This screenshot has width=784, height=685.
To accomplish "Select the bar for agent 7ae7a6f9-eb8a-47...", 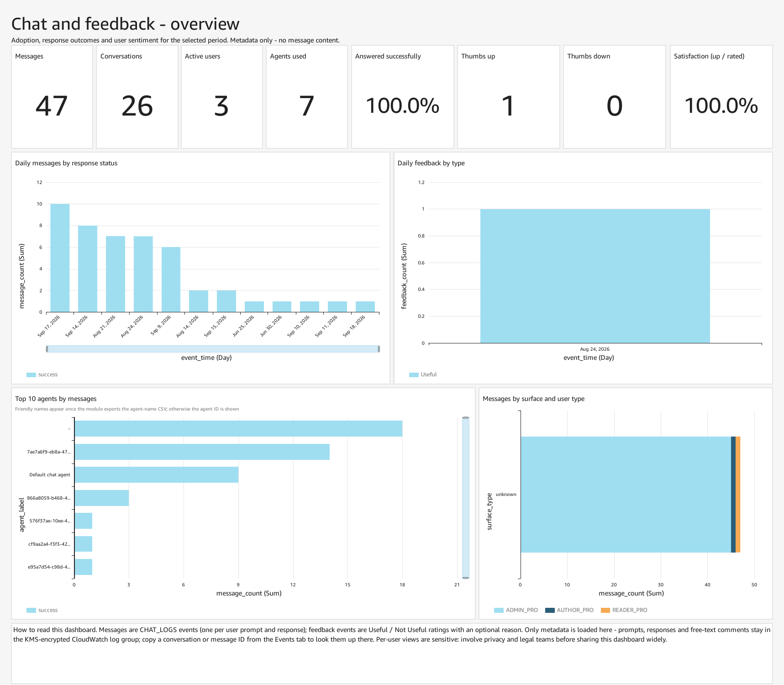I will pos(202,452).
